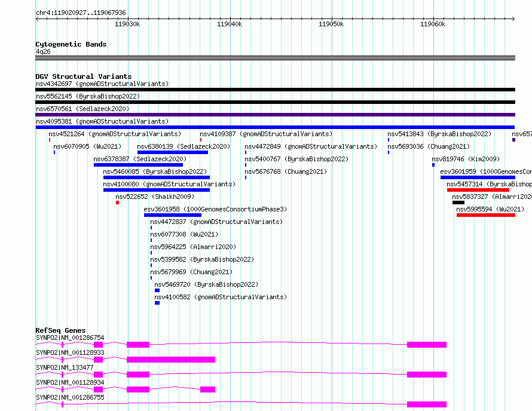Image resolution: width=532 pixels, height=411 pixels.
Task: Select the last exon of NM_001286755
Action: pos(427,404)
